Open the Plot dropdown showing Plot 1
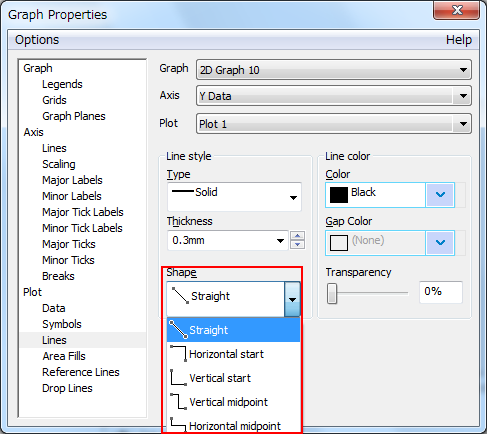 [x=334, y=124]
